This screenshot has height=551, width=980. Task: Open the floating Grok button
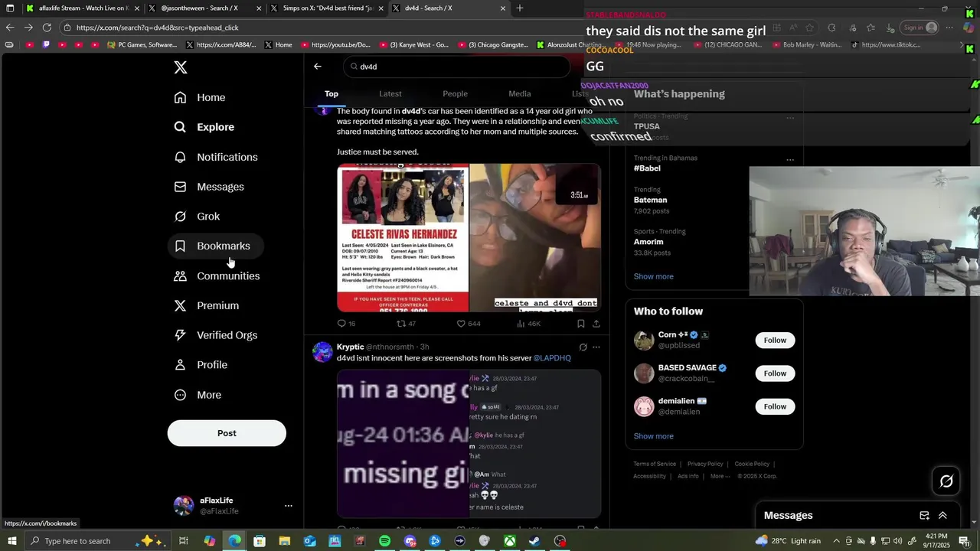[946, 481]
